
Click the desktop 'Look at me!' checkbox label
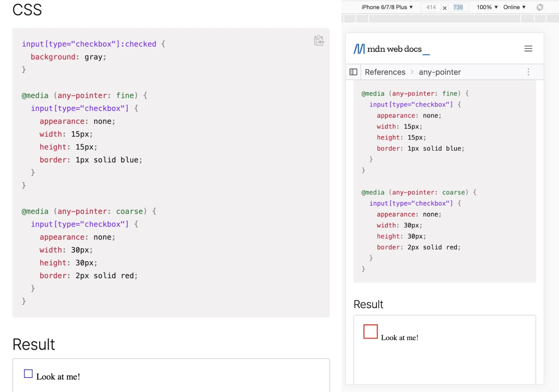(58, 377)
